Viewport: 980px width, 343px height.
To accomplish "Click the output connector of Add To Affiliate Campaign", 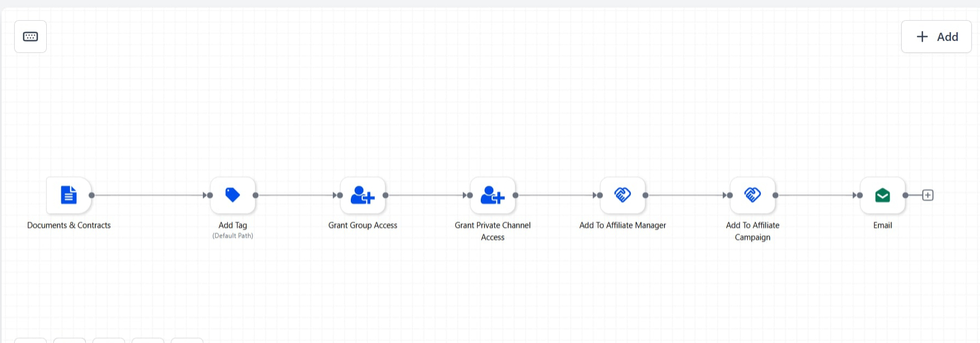I will (x=776, y=195).
